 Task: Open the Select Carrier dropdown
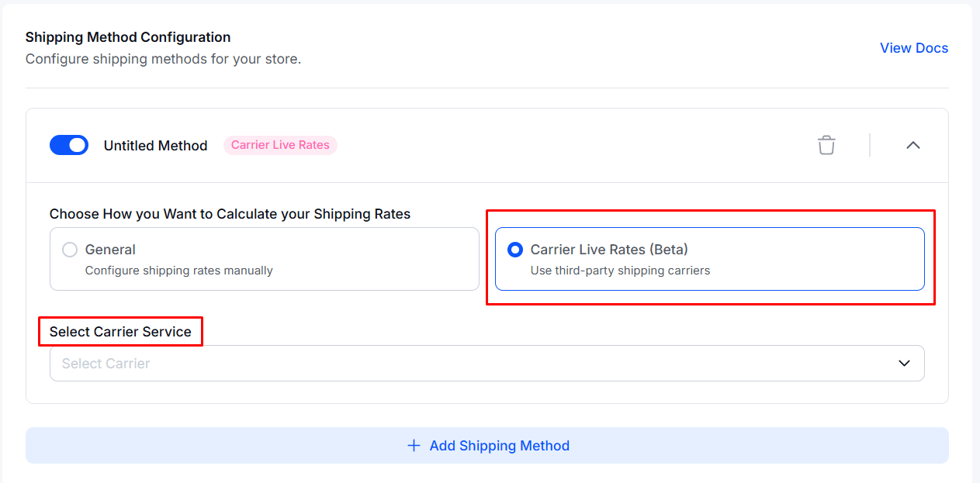tap(487, 363)
